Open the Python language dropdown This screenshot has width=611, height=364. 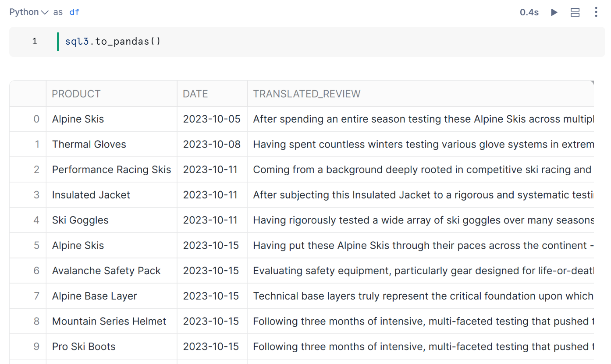[x=28, y=12]
